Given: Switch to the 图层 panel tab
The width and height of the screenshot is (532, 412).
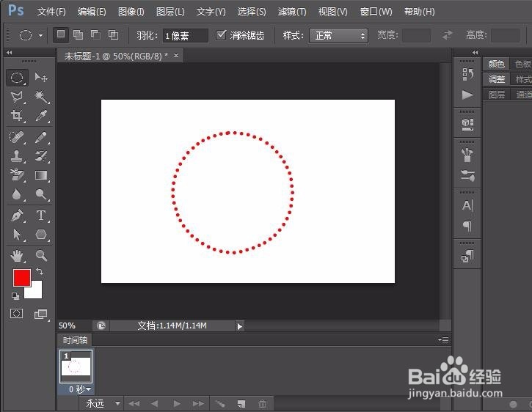Looking at the screenshot, I should coord(496,95).
